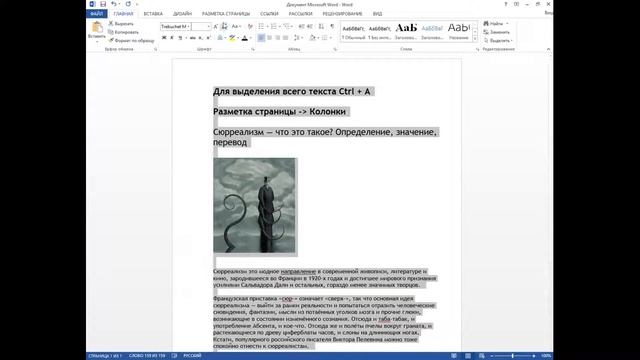Apply multilevel list
Viewport: 640px width, 360px height.
287,27
